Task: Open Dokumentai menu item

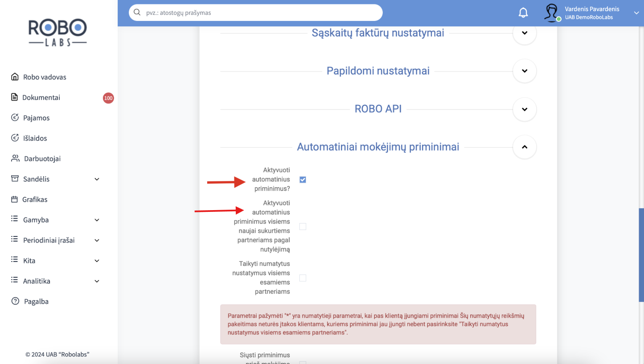Action: click(41, 97)
